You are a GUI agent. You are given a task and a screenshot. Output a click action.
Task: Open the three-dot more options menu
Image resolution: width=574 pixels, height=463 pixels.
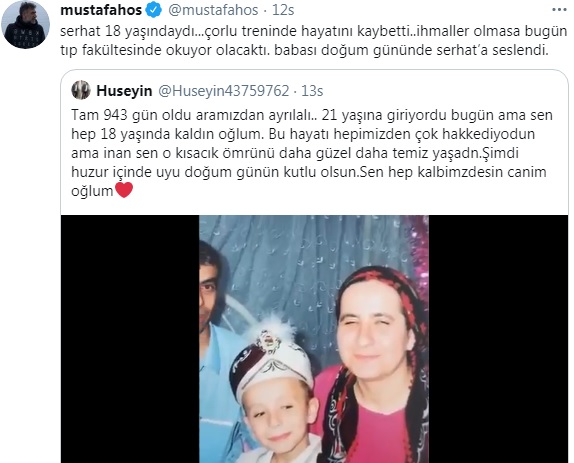click(559, 10)
